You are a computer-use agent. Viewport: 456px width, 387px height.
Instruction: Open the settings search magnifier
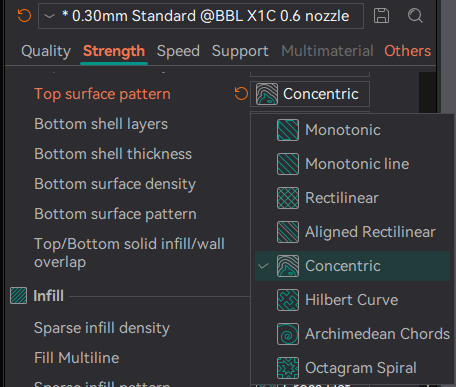415,16
